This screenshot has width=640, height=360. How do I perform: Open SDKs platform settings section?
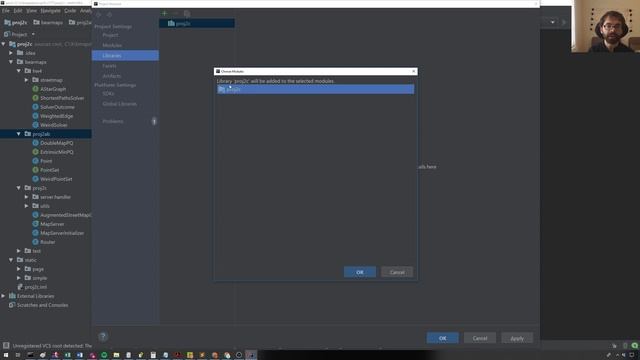108,93
